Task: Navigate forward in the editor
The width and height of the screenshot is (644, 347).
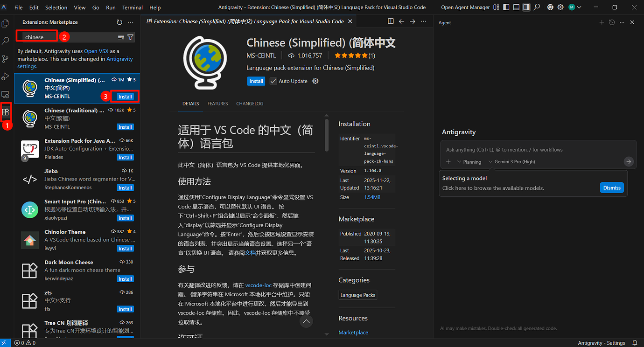Action: pyautogui.click(x=413, y=21)
